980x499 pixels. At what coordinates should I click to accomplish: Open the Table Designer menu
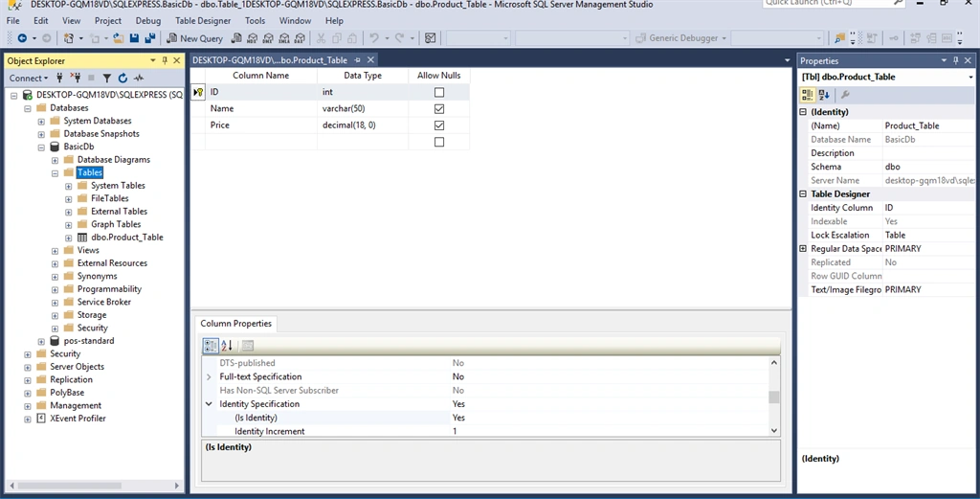[203, 21]
